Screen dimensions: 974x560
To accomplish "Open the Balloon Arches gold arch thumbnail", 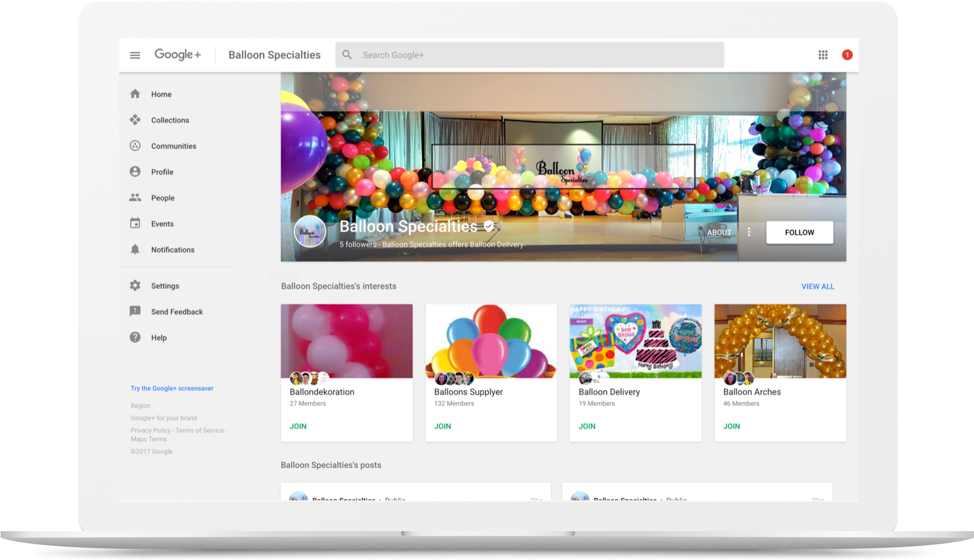I will point(780,341).
